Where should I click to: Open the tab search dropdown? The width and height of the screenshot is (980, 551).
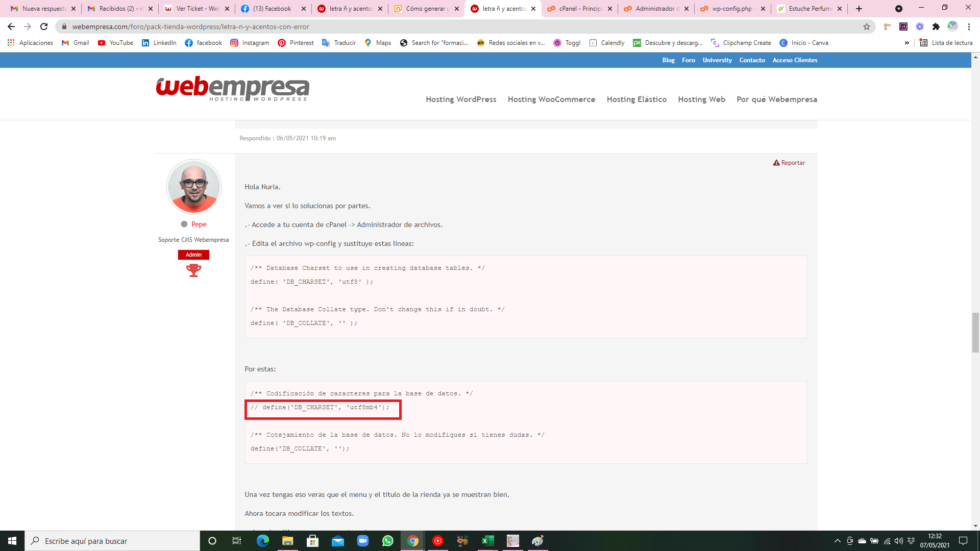(899, 9)
